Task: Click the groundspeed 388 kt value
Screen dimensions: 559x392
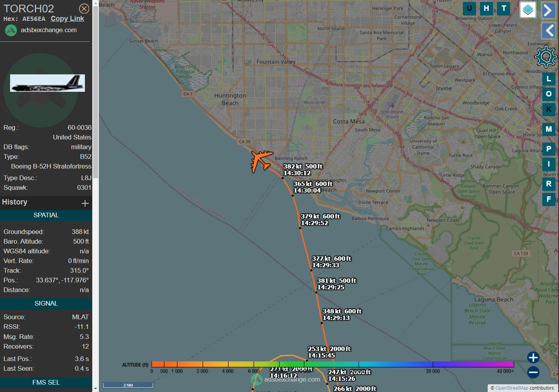Action: [80, 232]
